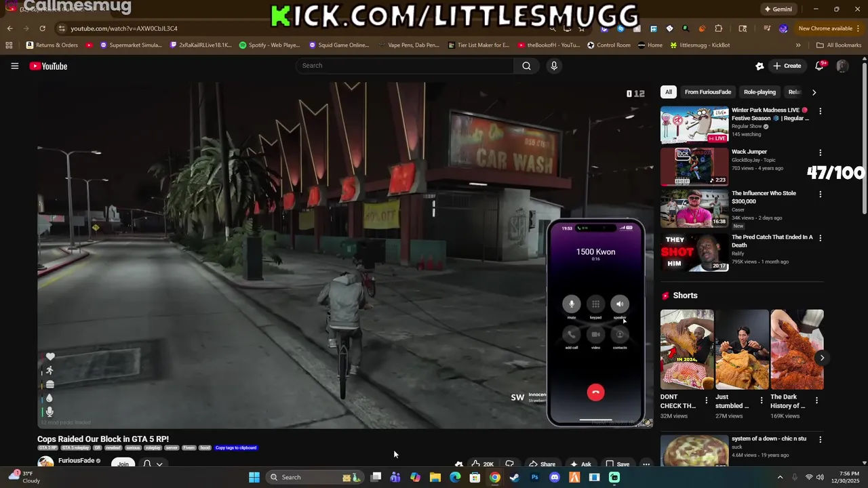Go back with browser back arrow
The height and width of the screenshot is (488, 868).
point(9,28)
